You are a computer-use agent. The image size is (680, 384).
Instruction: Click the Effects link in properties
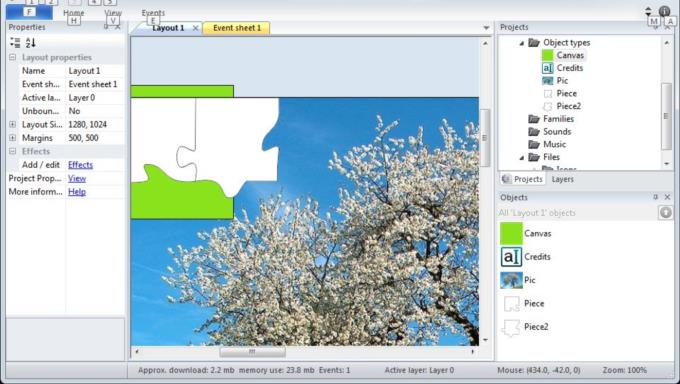(x=80, y=165)
